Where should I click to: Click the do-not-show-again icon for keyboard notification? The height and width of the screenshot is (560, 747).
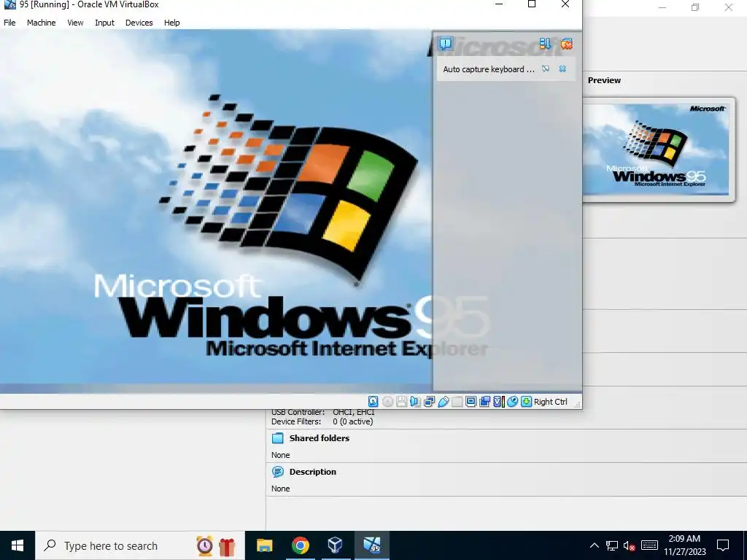click(546, 69)
